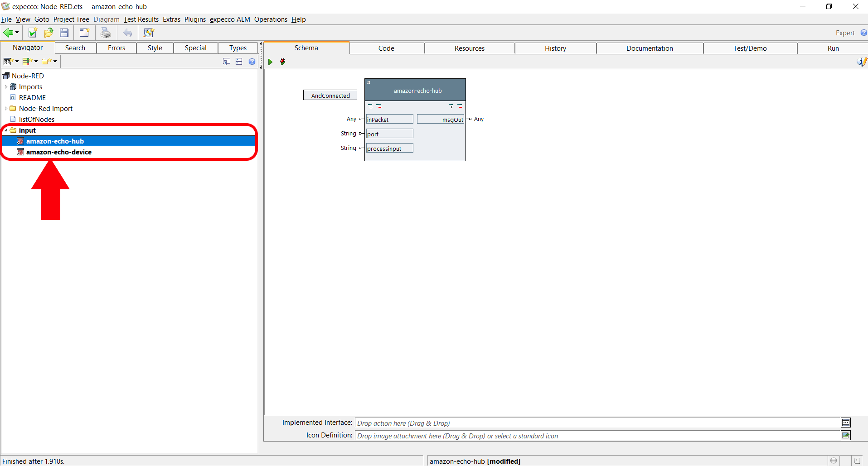Image resolution: width=868 pixels, height=466 pixels.
Task: Select amazon-echo-device in the tree
Action: (58, 152)
